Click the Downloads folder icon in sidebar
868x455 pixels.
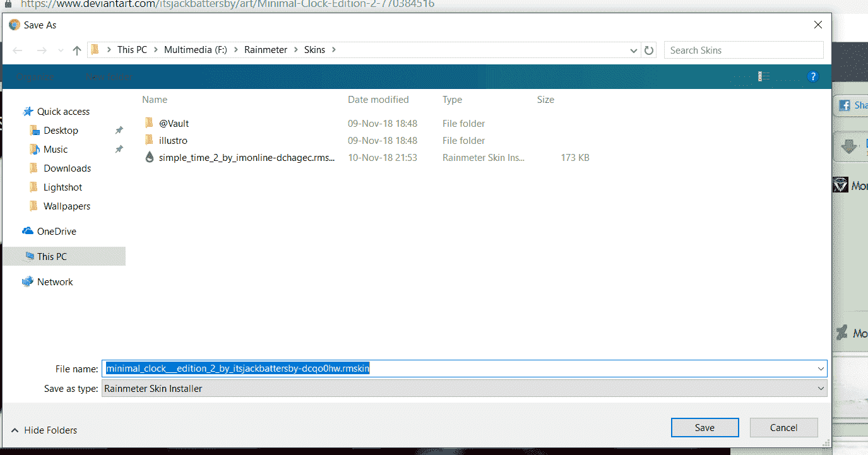pyautogui.click(x=34, y=168)
